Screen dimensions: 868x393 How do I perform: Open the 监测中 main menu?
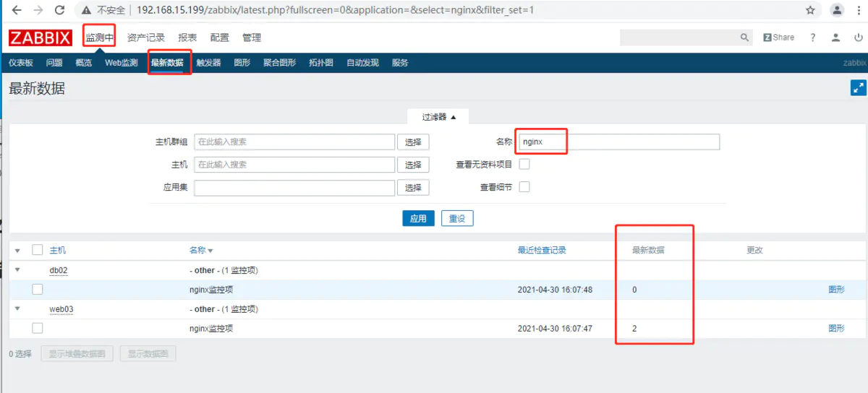pyautogui.click(x=100, y=38)
